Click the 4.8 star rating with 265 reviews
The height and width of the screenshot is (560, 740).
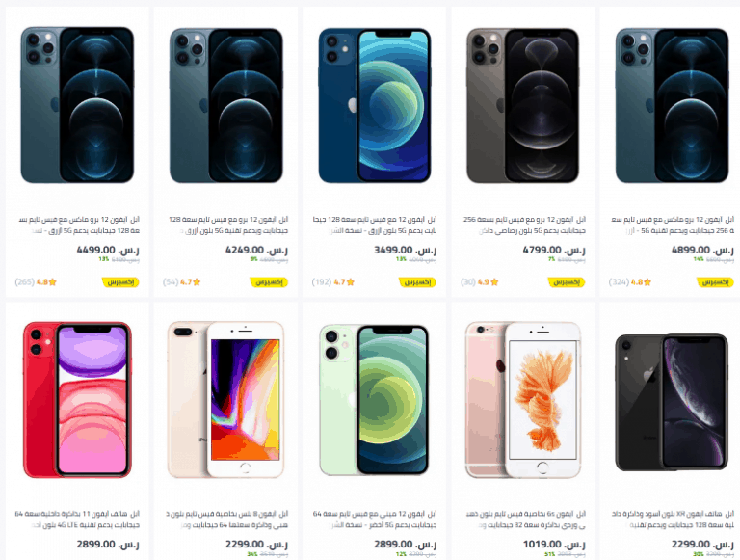pyautogui.click(x=36, y=282)
